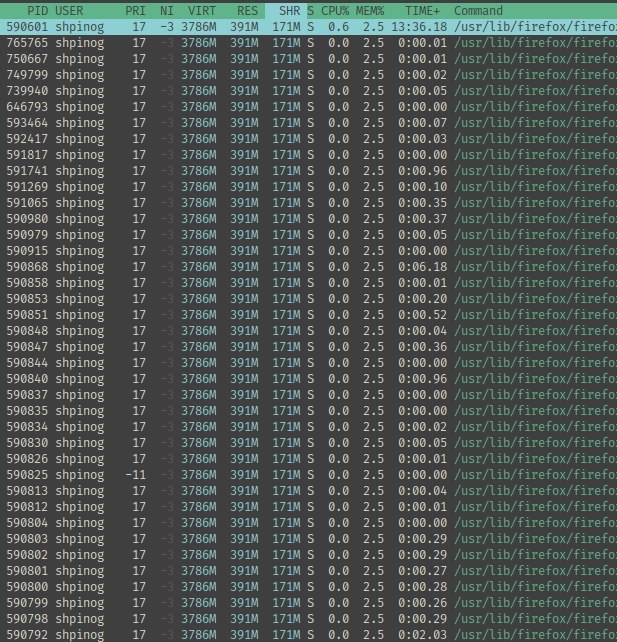The width and height of the screenshot is (617, 642).
Task: Click the 0:06.18 time value
Action: coord(422,267)
